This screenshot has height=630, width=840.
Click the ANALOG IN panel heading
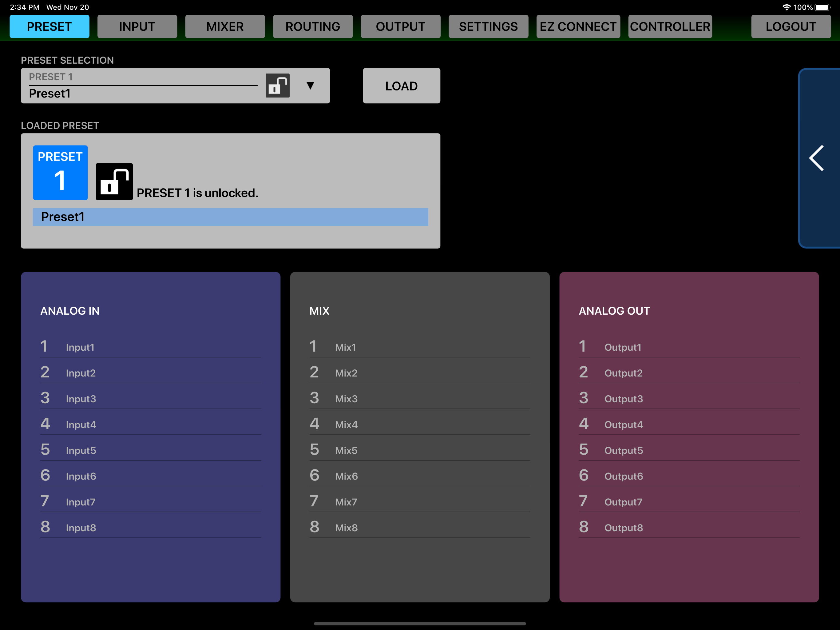click(70, 311)
